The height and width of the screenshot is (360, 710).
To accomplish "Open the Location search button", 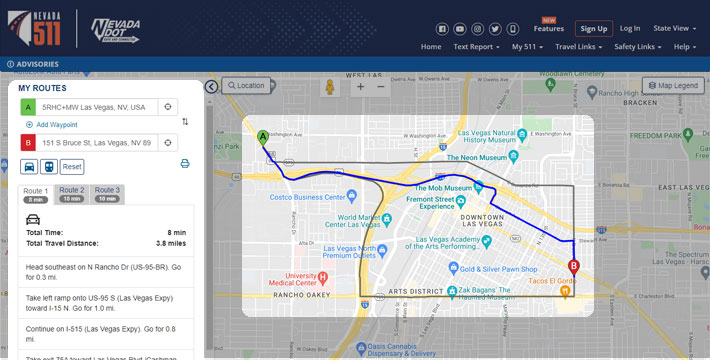I will click(x=246, y=86).
